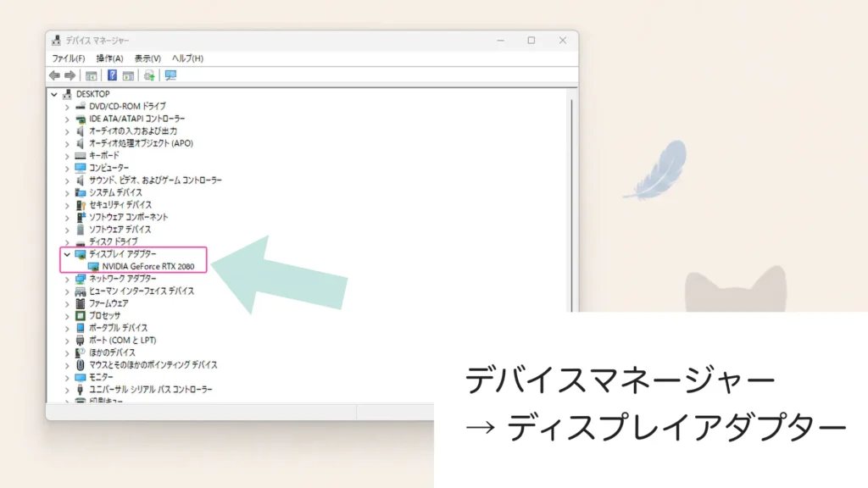Expand DVD/CD-ROM ドライブ category
This screenshot has height=488, width=868.
tap(67, 106)
